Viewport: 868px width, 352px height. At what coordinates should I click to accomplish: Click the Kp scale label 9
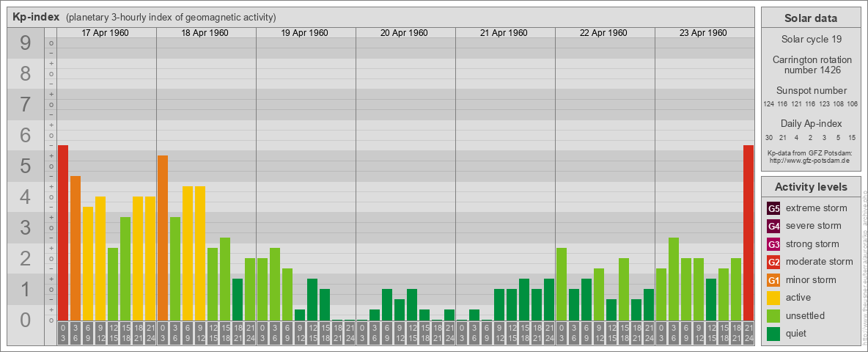(26, 43)
